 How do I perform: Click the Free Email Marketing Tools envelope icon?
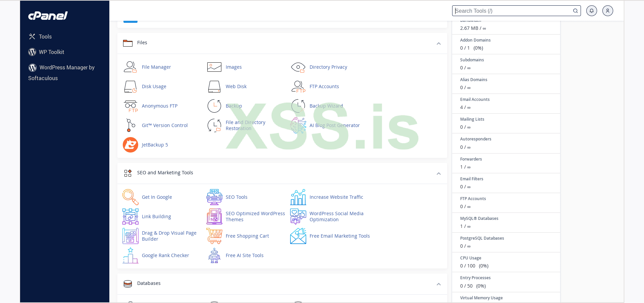click(298, 236)
